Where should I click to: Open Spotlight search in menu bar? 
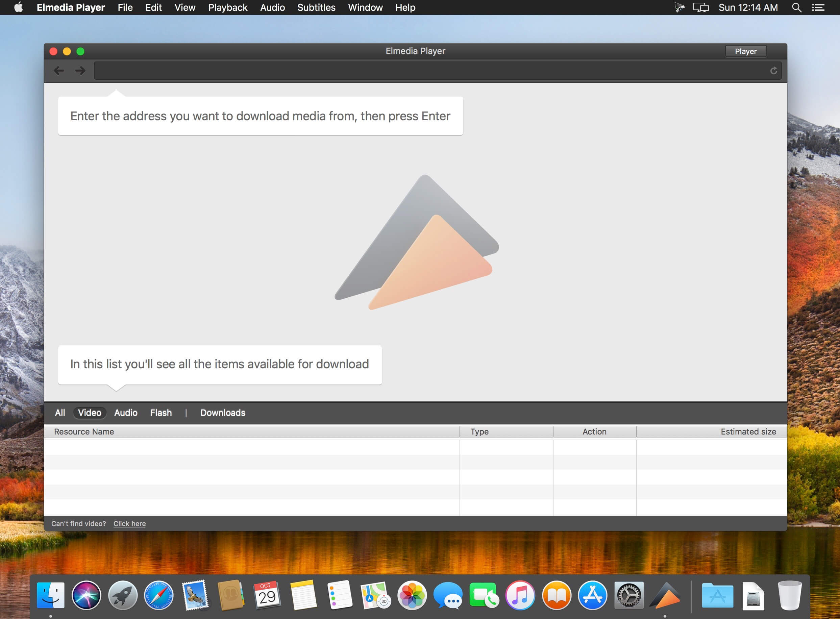796,7
